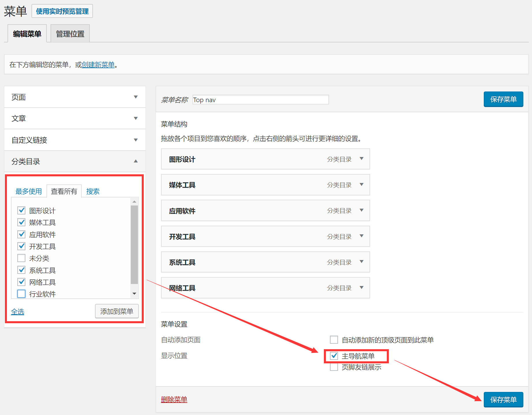Check the 行业软件 category checkbox
Viewport: 532px width, 415px height.
click(x=21, y=294)
